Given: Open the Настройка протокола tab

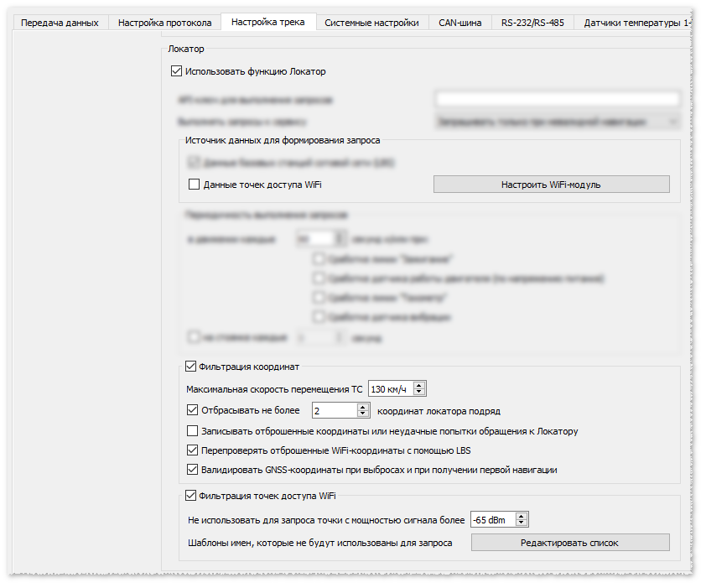Looking at the screenshot, I should click(165, 23).
